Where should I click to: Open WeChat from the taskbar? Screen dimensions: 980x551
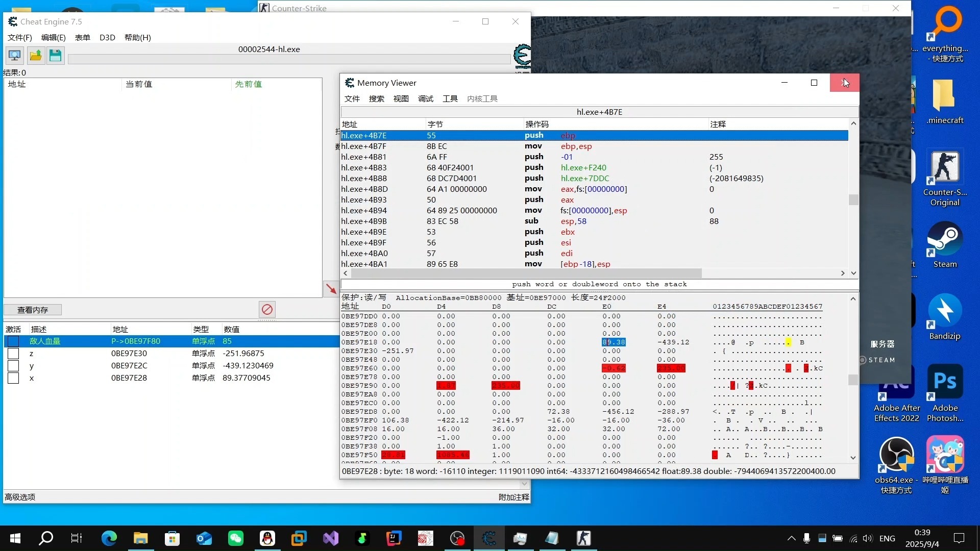[235, 538]
